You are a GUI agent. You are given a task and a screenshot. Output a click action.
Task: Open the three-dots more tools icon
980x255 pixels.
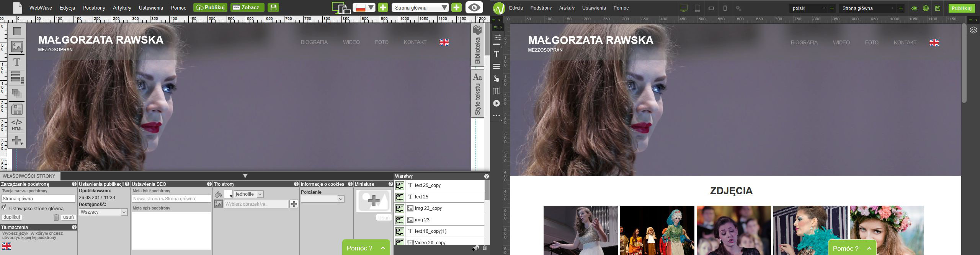pos(497,115)
